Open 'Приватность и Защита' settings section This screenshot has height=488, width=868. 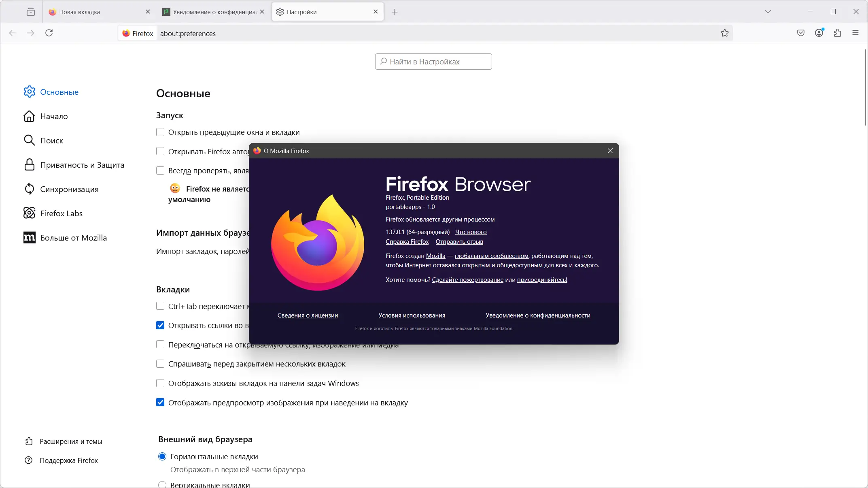click(82, 165)
